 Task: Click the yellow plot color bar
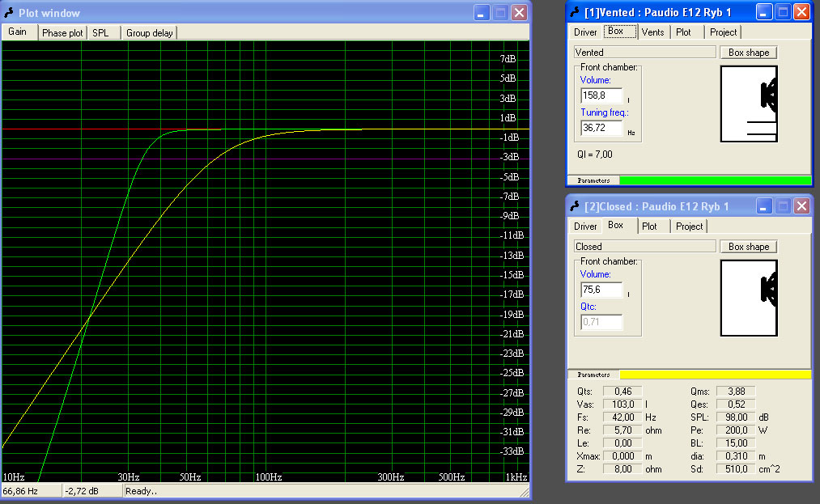[x=715, y=375]
